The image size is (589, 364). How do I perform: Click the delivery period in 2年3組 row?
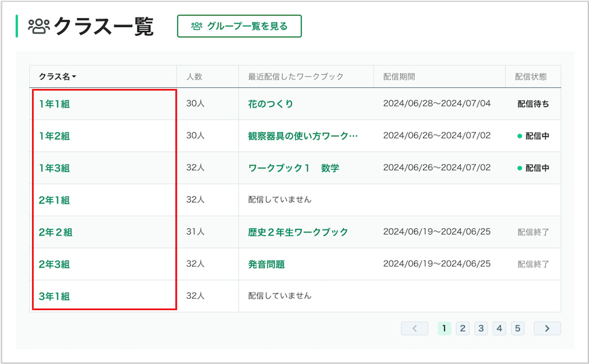[437, 264]
